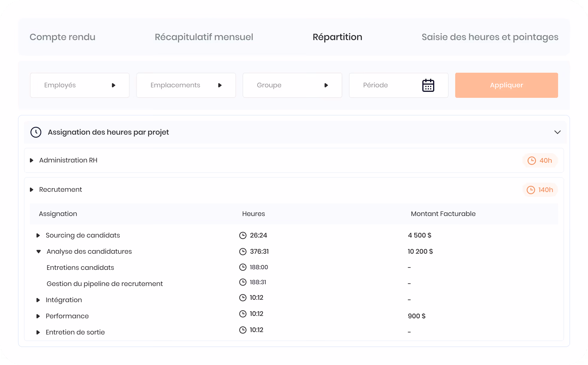The height and width of the screenshot is (365, 588).
Task: Expand the Performance row triangle
Action: [x=38, y=316]
